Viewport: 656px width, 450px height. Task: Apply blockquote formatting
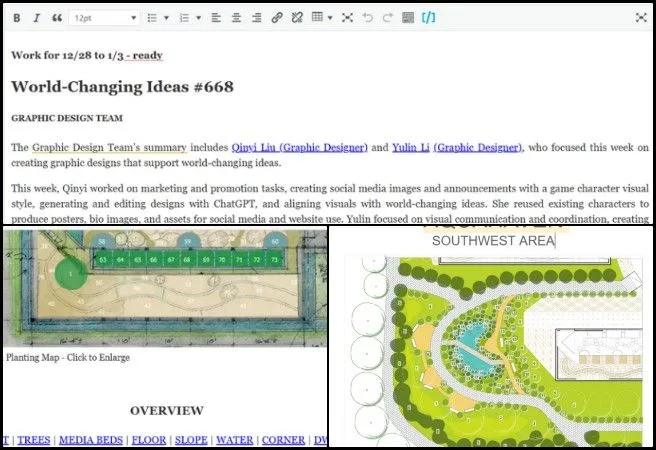click(x=55, y=18)
